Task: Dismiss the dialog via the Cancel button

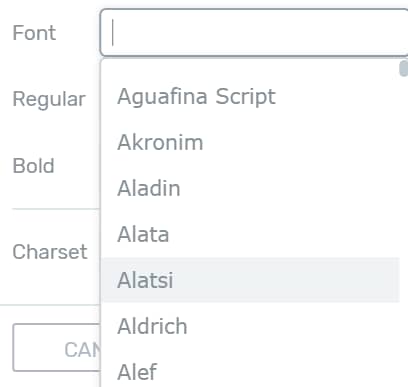Action: click(x=57, y=347)
